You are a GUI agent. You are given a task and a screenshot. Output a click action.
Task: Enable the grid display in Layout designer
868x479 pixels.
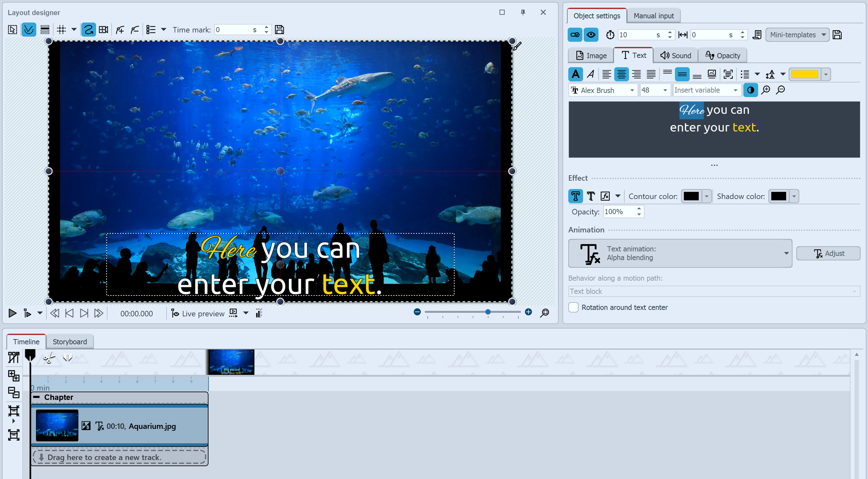[62, 29]
